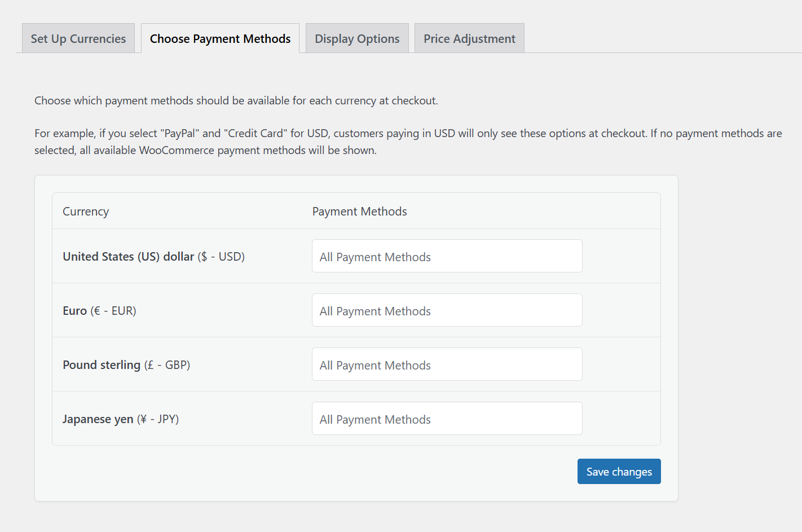
Task: Open the Display Options tab
Action: [x=356, y=38]
